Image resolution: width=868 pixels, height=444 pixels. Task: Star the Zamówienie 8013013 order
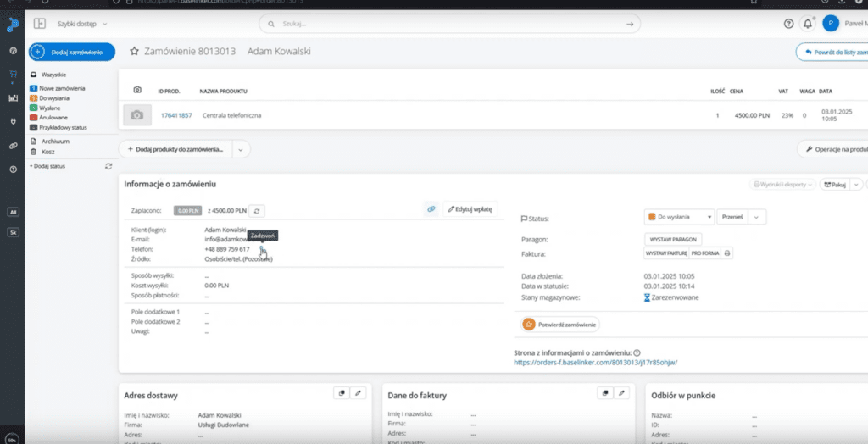coord(134,52)
